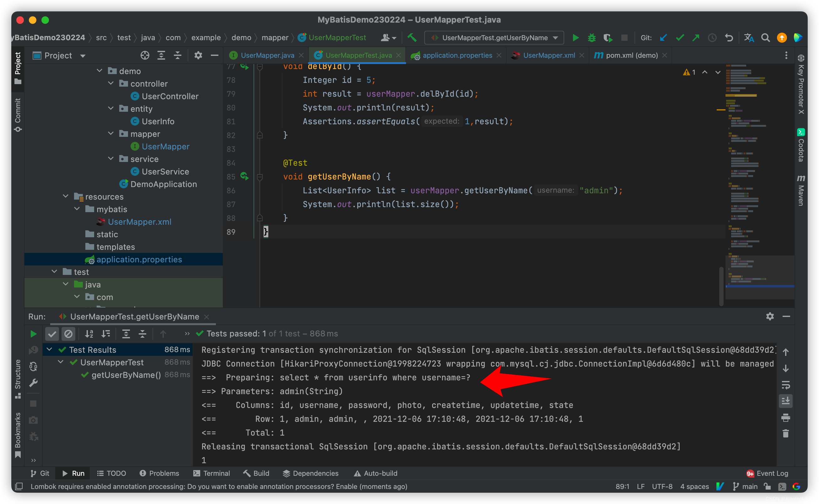This screenshot has height=504, width=819.
Task: Click the IDE updates orange icon
Action: pyautogui.click(x=782, y=38)
